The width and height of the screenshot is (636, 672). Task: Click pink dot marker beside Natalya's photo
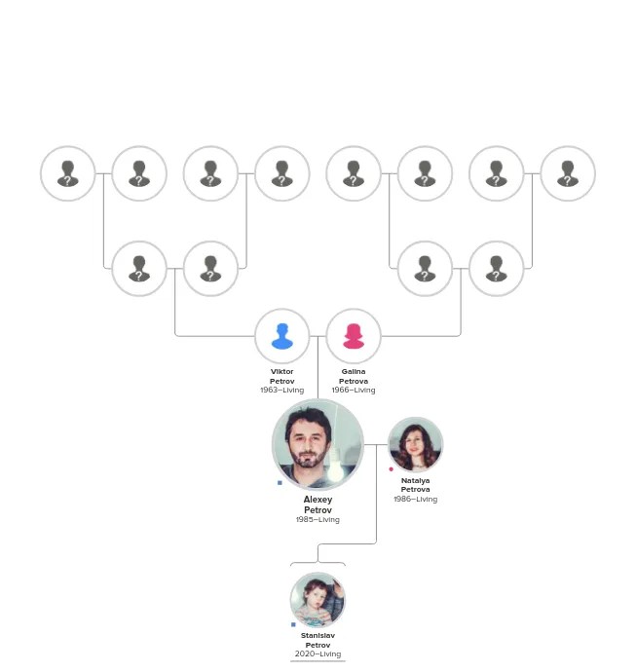point(391,469)
